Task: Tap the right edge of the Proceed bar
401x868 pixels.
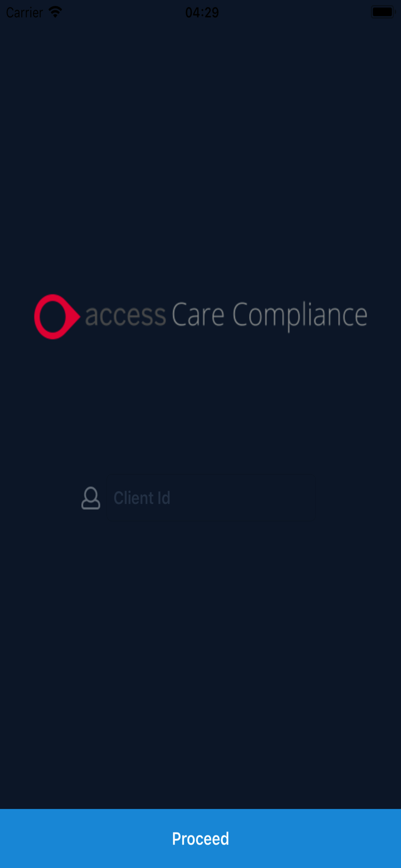Action: click(392, 838)
